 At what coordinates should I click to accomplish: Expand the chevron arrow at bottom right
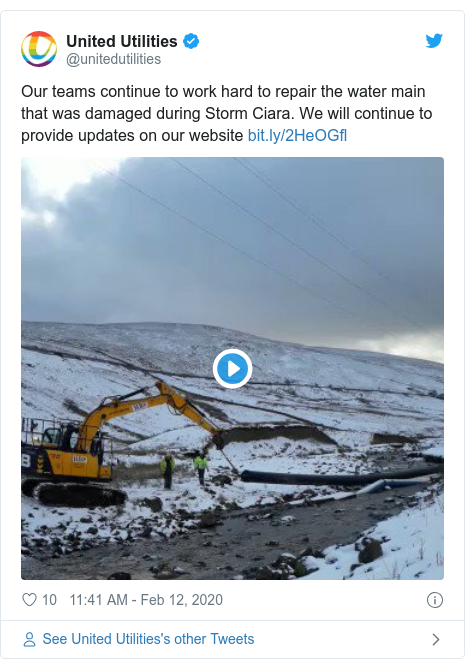click(436, 639)
